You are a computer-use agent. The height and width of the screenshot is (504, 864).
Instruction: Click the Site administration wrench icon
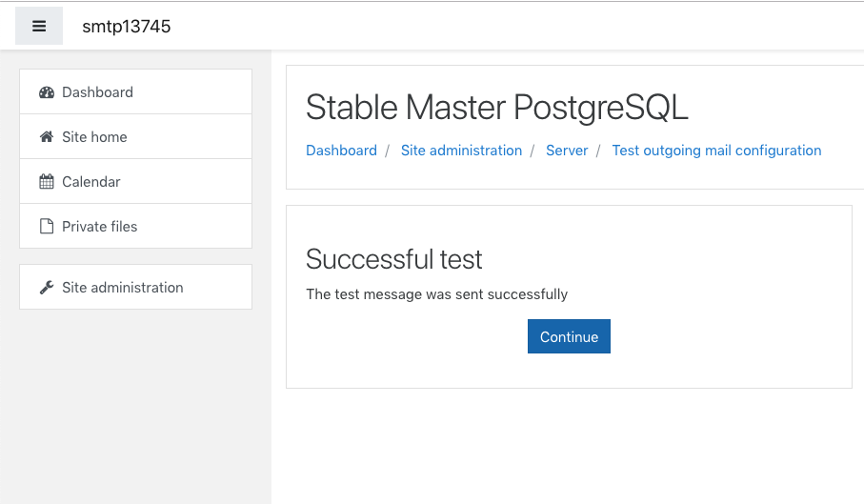[47, 288]
